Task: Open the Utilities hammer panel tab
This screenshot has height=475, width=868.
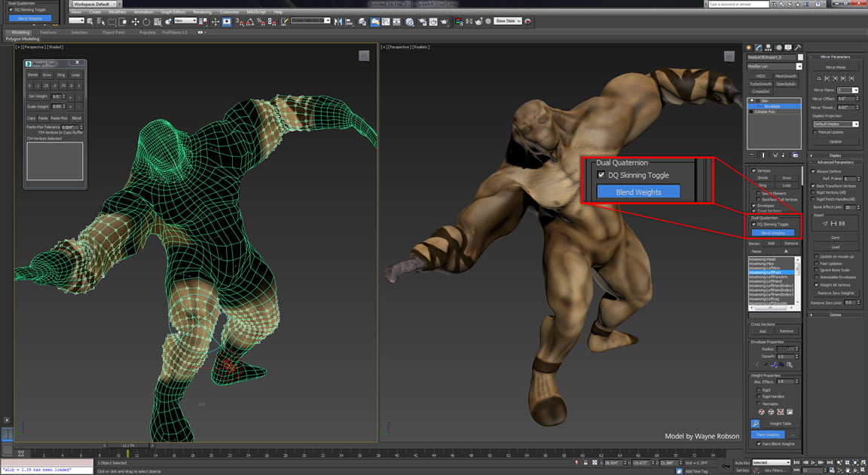Action: [798, 47]
